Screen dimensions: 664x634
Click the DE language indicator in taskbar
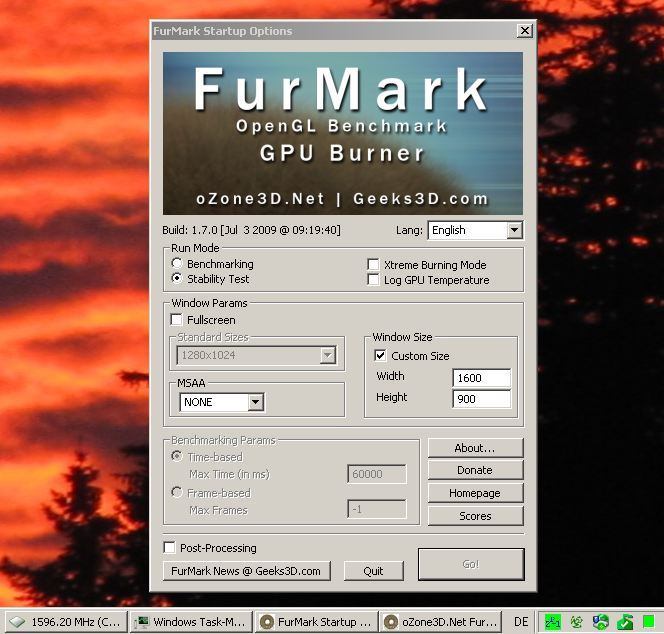coord(521,622)
